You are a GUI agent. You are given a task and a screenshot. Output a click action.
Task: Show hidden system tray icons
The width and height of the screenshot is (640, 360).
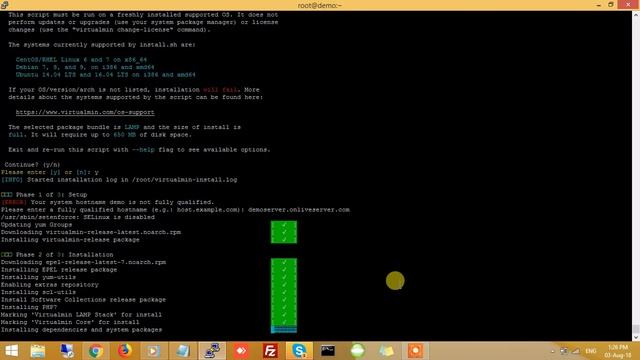pos(553,351)
